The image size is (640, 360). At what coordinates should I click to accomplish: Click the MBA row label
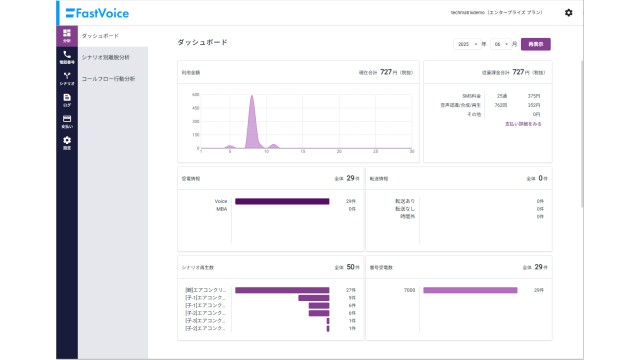[222, 209]
